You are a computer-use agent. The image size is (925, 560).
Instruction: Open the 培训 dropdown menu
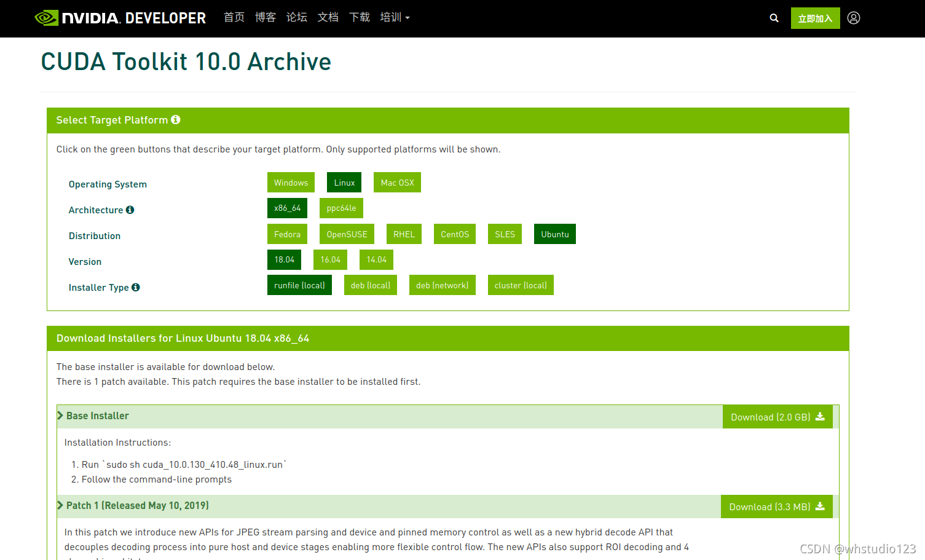point(395,17)
